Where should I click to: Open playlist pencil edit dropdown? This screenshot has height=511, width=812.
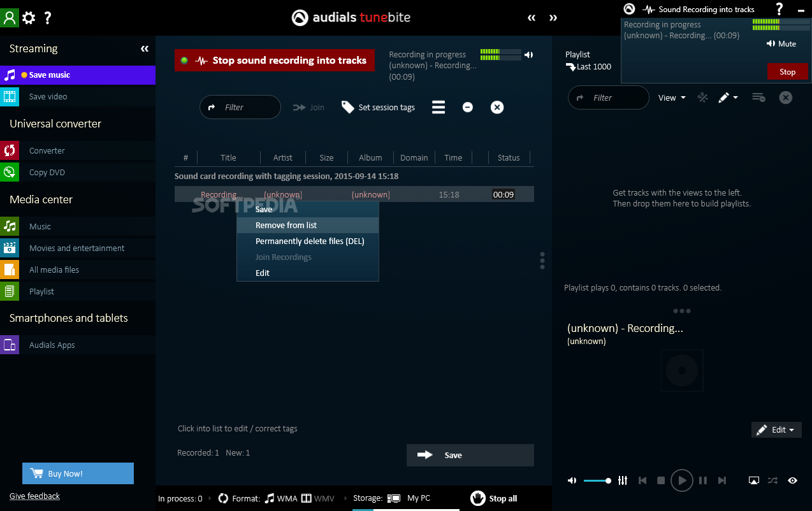[728, 97]
